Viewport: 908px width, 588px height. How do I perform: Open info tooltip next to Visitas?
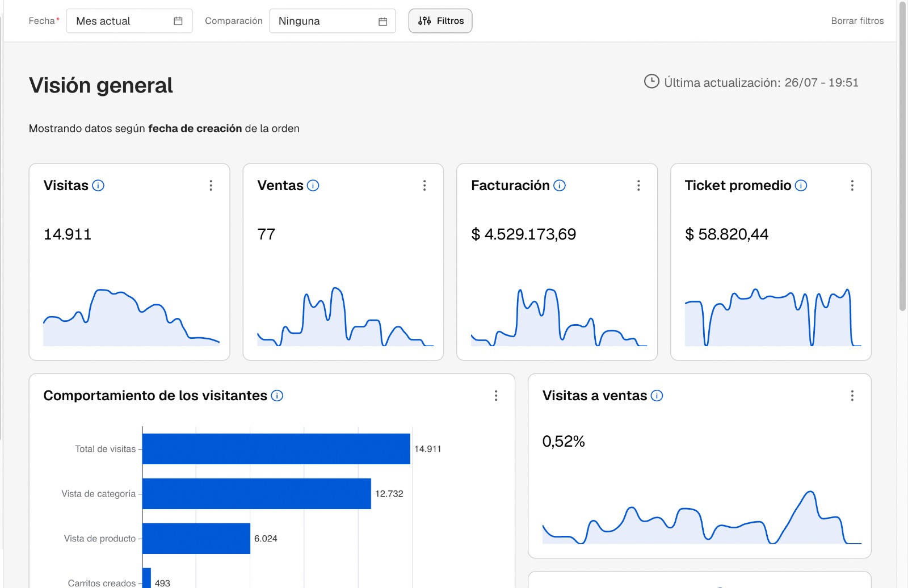[98, 186]
